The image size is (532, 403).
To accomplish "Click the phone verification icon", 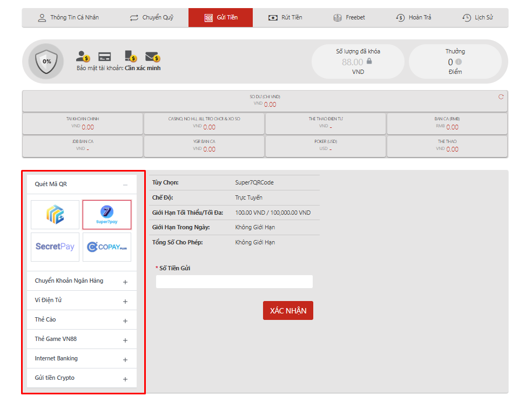I will coord(131,56).
